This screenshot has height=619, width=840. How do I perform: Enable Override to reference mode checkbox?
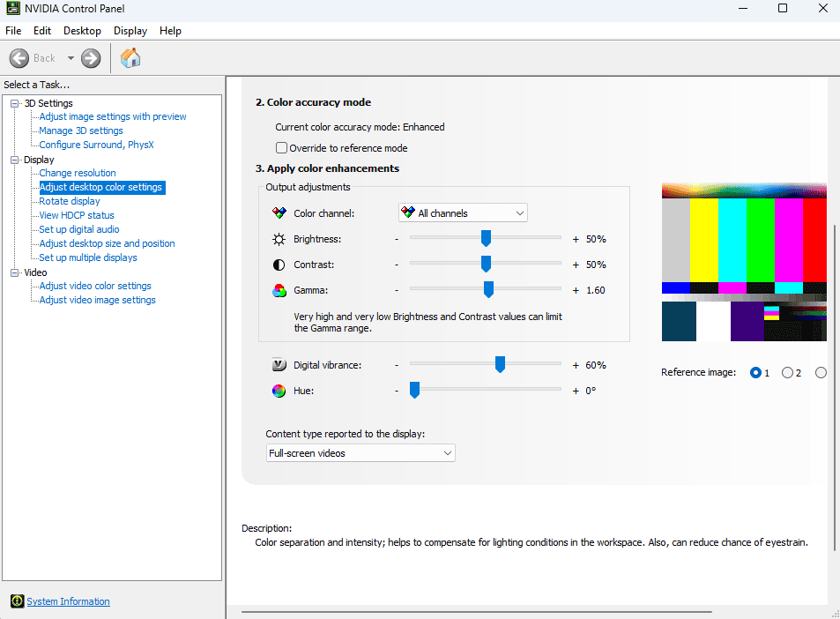click(282, 148)
